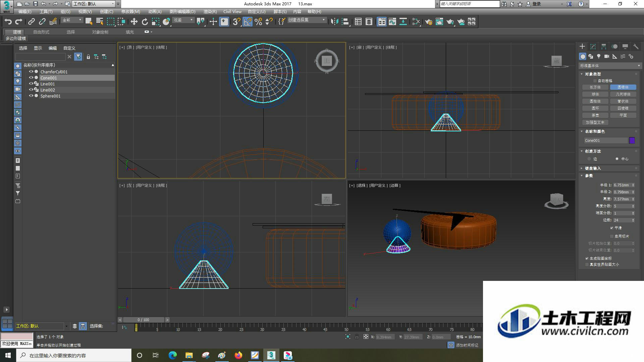Screen dimensions: 644x362
Task: Select the 边 creation method radio
Action: coord(589,159)
